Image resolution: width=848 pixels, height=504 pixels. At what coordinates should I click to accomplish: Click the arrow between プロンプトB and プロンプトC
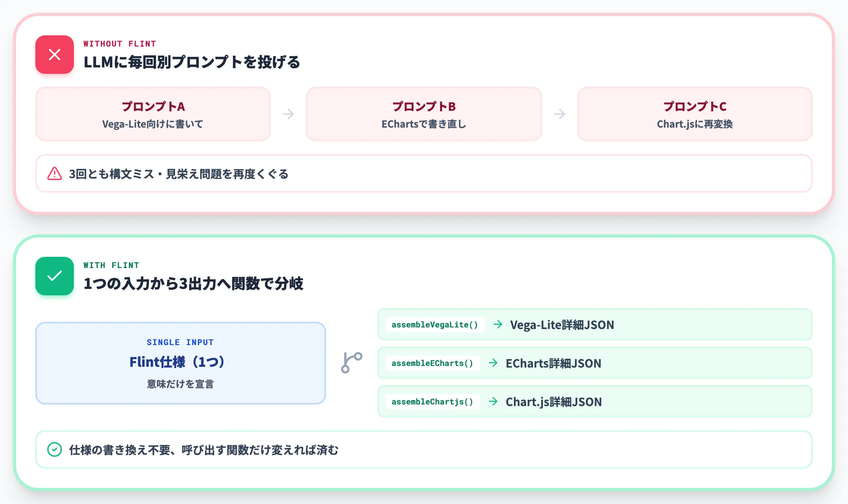click(x=560, y=114)
